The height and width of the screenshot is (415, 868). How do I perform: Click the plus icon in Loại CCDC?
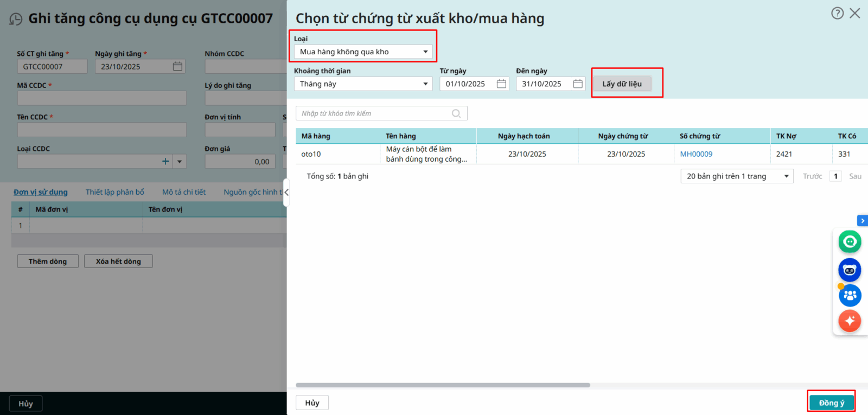tap(165, 161)
